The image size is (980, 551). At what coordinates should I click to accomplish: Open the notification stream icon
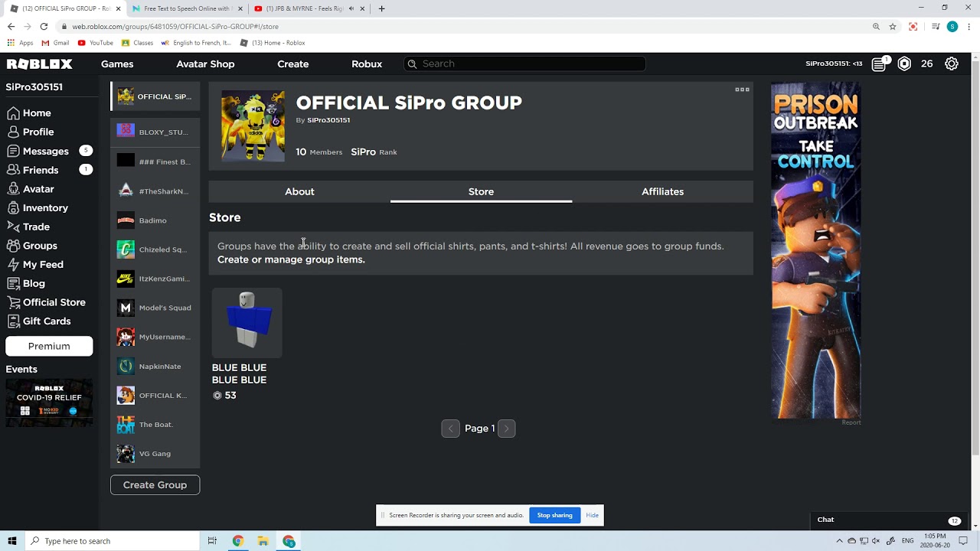(880, 64)
